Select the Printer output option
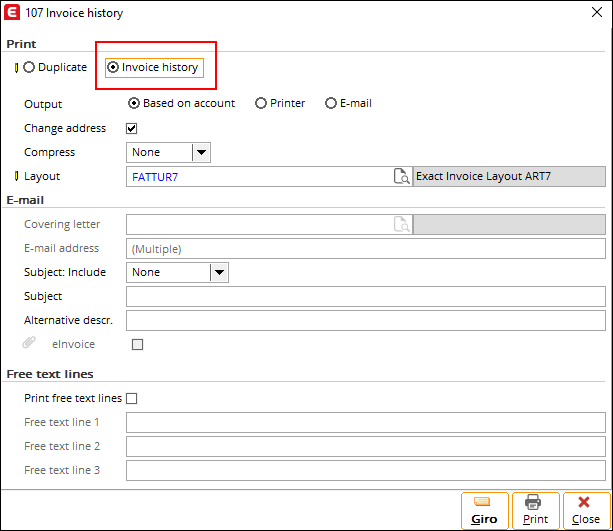 (x=261, y=103)
